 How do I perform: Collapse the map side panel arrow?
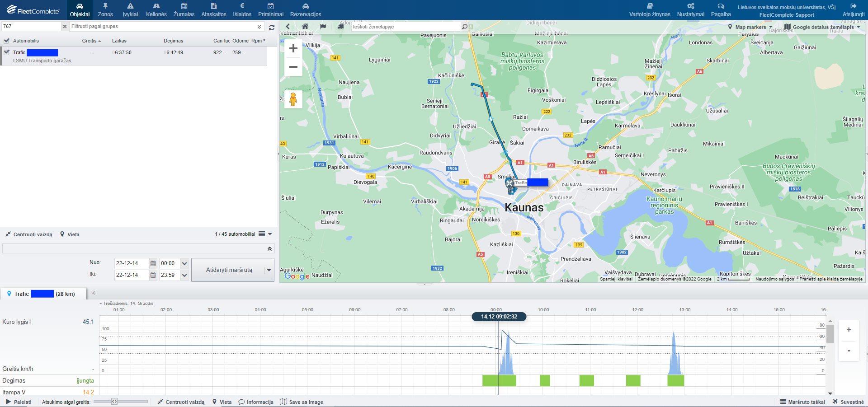(x=288, y=27)
